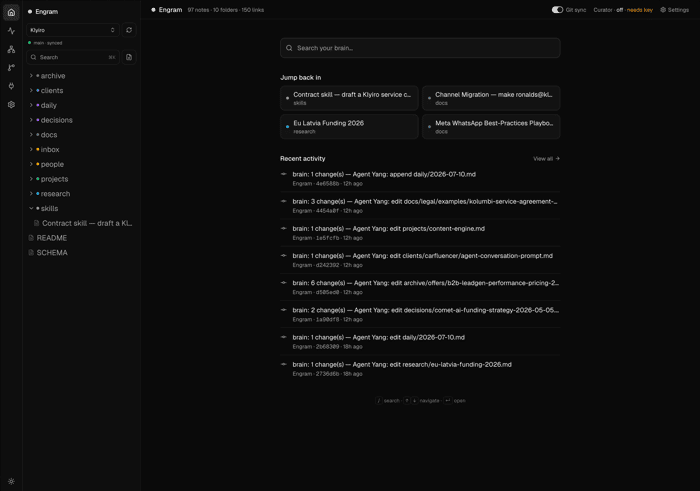Focus the Search your brain field
The image size is (700, 491).
tap(420, 48)
